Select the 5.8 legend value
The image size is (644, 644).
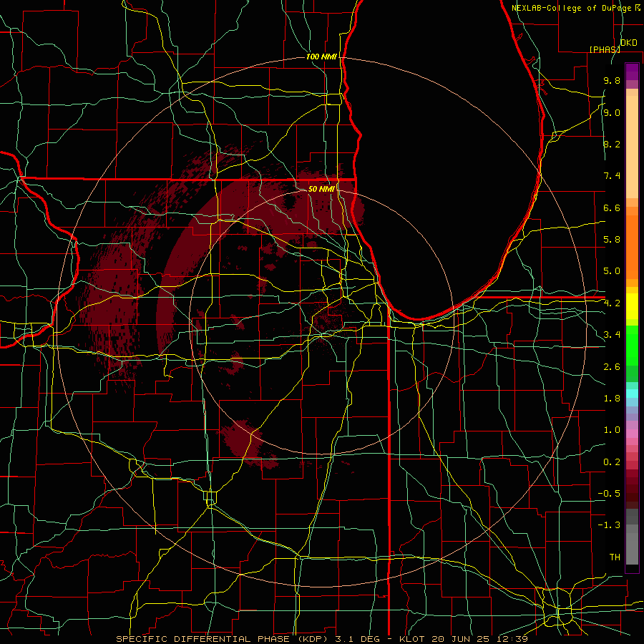pyautogui.click(x=612, y=240)
